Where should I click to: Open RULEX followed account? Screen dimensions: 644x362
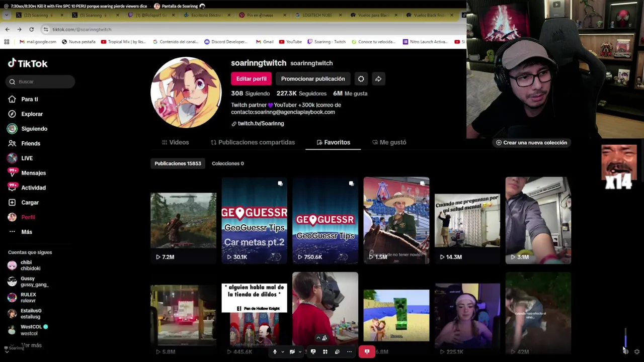[22, 298]
